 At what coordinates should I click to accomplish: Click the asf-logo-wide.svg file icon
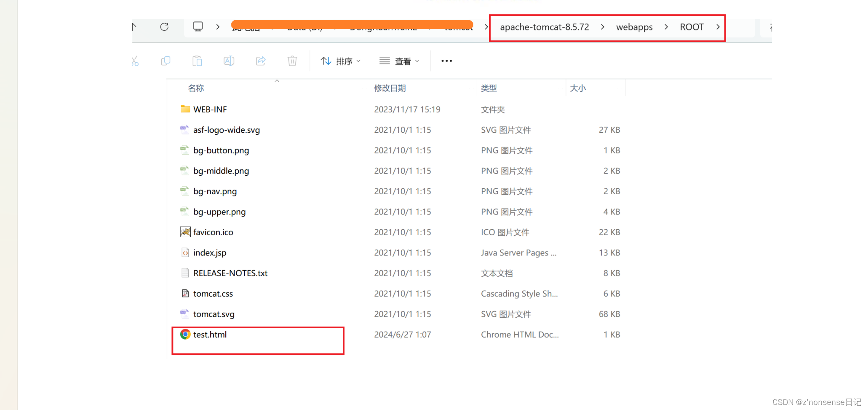click(x=185, y=130)
